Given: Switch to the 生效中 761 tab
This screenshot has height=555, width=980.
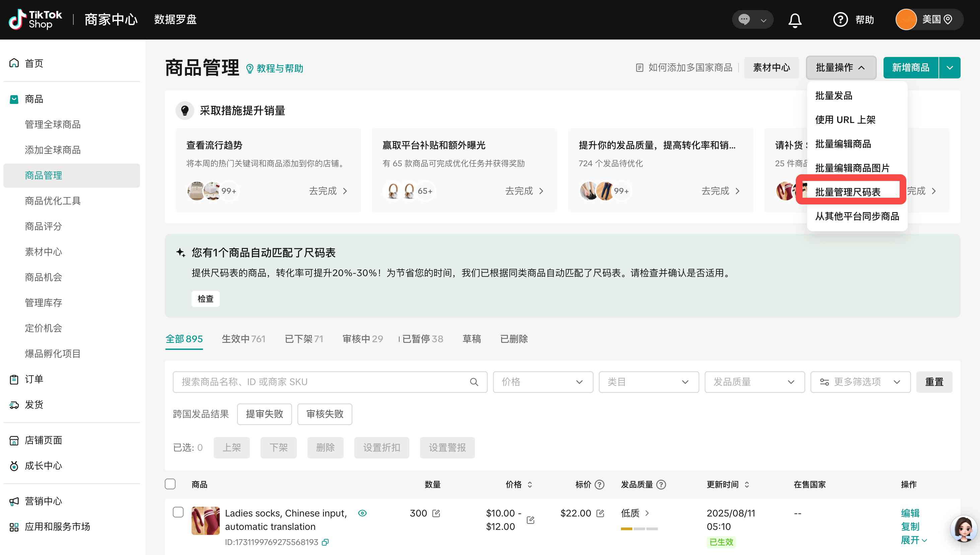Looking at the screenshot, I should 243,339.
